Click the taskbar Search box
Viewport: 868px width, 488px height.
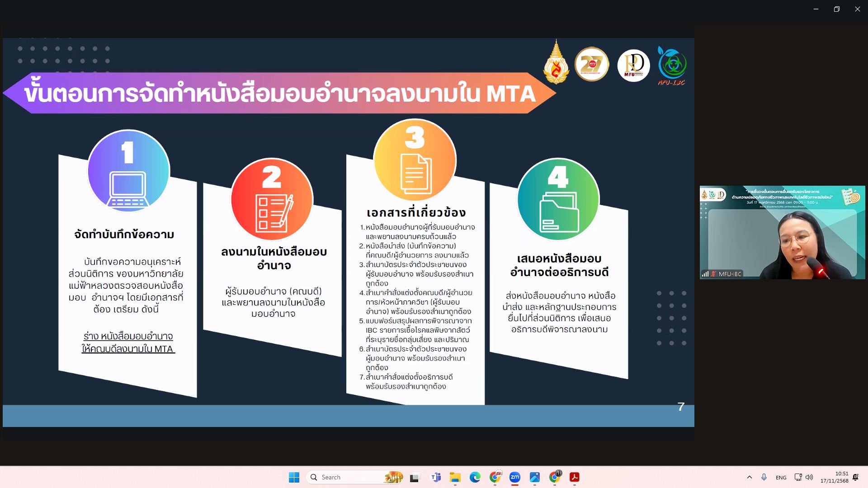tap(344, 477)
